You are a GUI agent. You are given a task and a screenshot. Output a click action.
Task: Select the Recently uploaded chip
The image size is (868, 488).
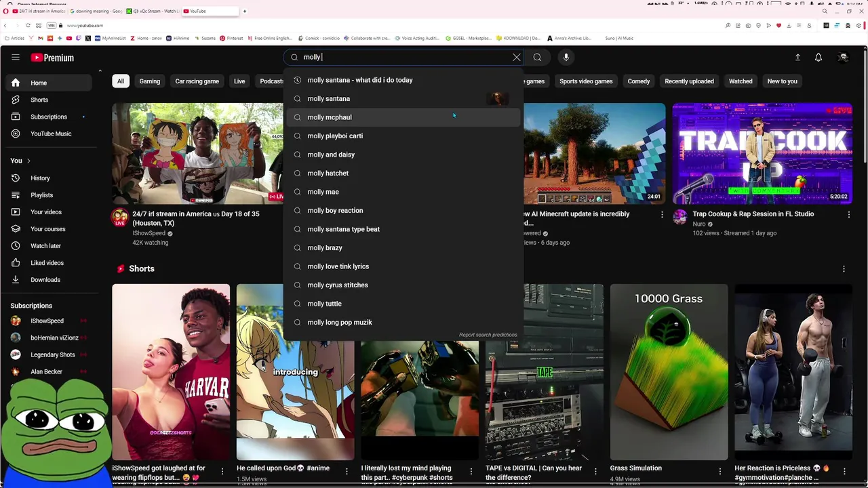coord(689,81)
